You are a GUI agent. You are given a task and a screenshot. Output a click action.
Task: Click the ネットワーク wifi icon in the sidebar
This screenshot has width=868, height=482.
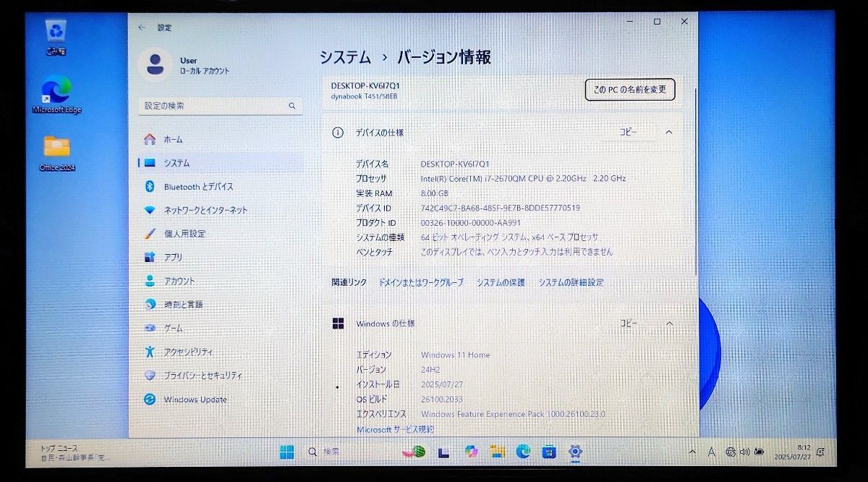[150, 210]
